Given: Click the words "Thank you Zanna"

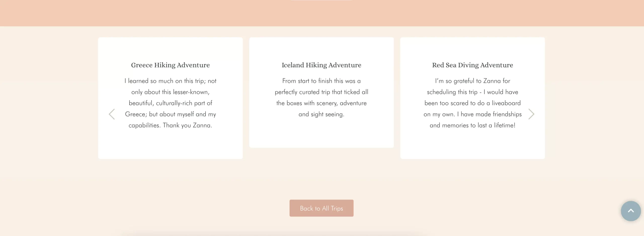Looking at the screenshot, I should tap(187, 125).
